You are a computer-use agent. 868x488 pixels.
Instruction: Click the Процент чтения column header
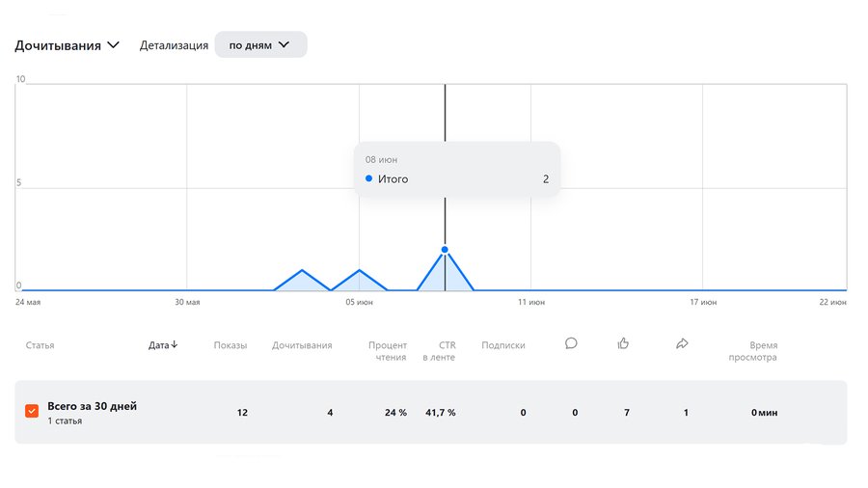[388, 351]
